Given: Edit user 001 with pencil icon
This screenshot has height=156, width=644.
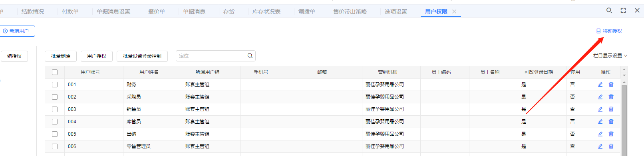Looking at the screenshot, I should pos(600,85).
